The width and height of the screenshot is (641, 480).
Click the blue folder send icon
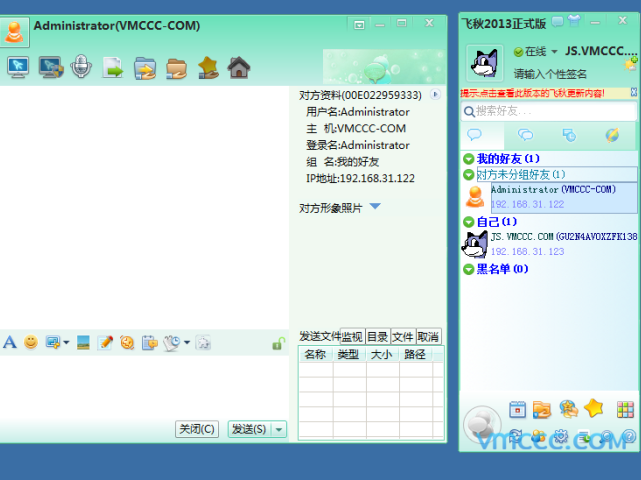click(145, 68)
